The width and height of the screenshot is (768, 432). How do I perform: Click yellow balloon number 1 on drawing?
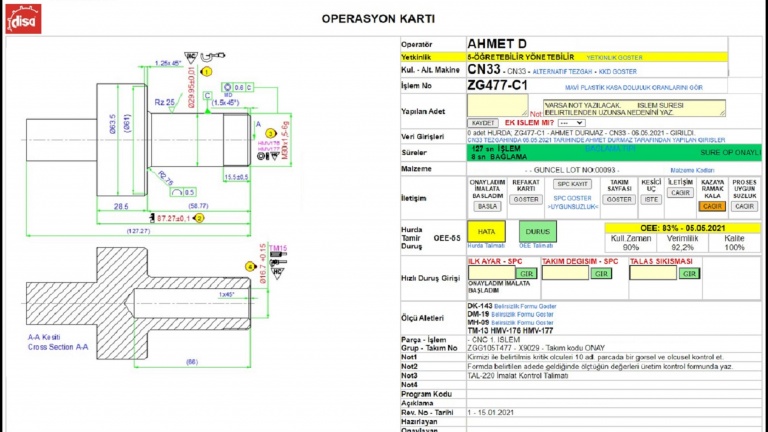(207, 72)
